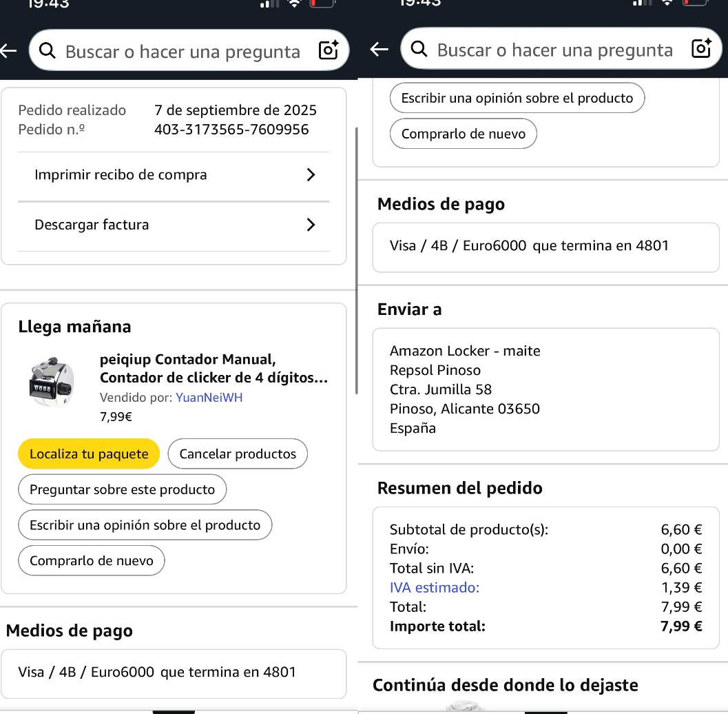Open the Imprimir recibo de compra row
Screen dimensions: 728x714
(x=121, y=175)
